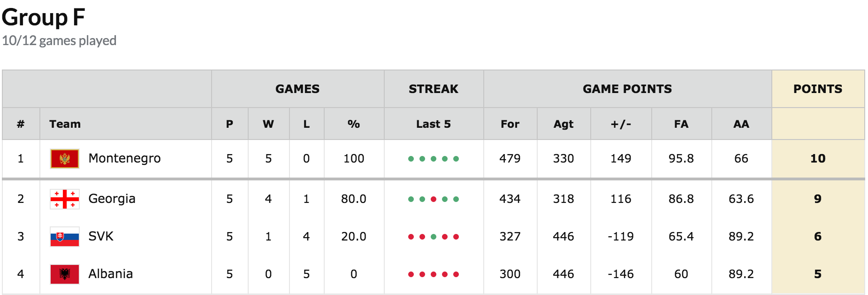Click the Slovakia (SVK) flag icon

[65, 237]
